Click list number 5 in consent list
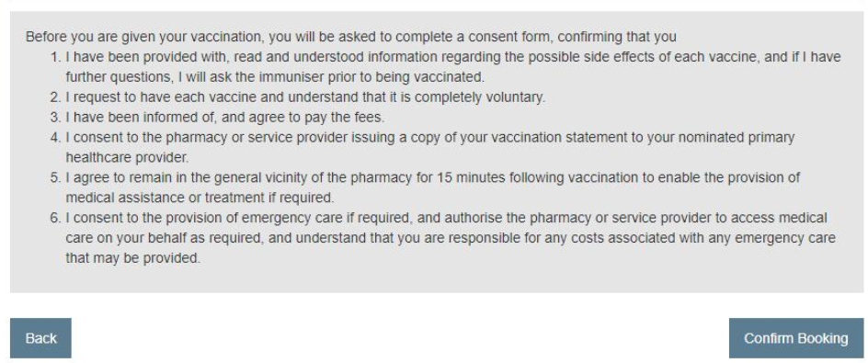The height and width of the screenshot is (363, 868). click(x=55, y=177)
